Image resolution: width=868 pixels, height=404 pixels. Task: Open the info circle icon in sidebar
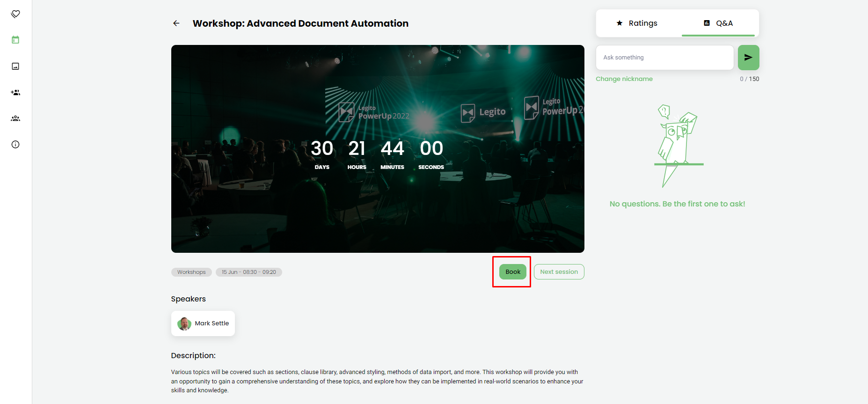[x=15, y=144]
